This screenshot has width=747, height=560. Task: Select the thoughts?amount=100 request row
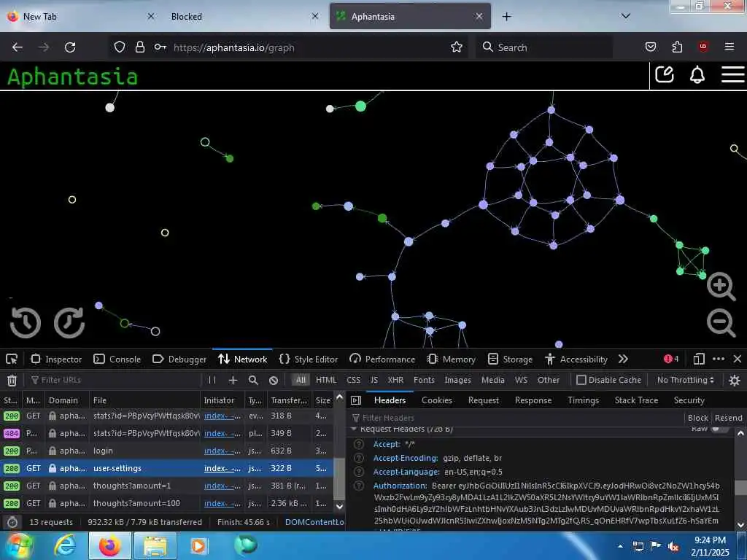pos(167,503)
